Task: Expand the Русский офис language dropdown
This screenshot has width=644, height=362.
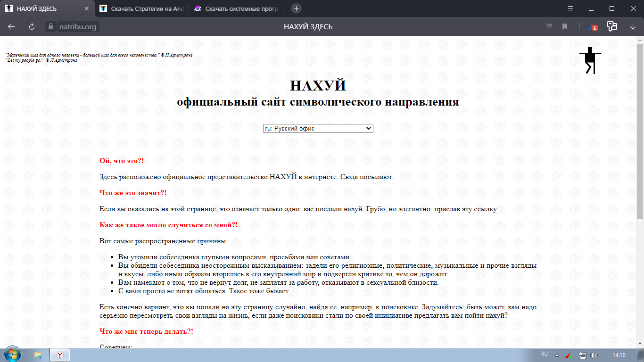Action: [x=318, y=128]
